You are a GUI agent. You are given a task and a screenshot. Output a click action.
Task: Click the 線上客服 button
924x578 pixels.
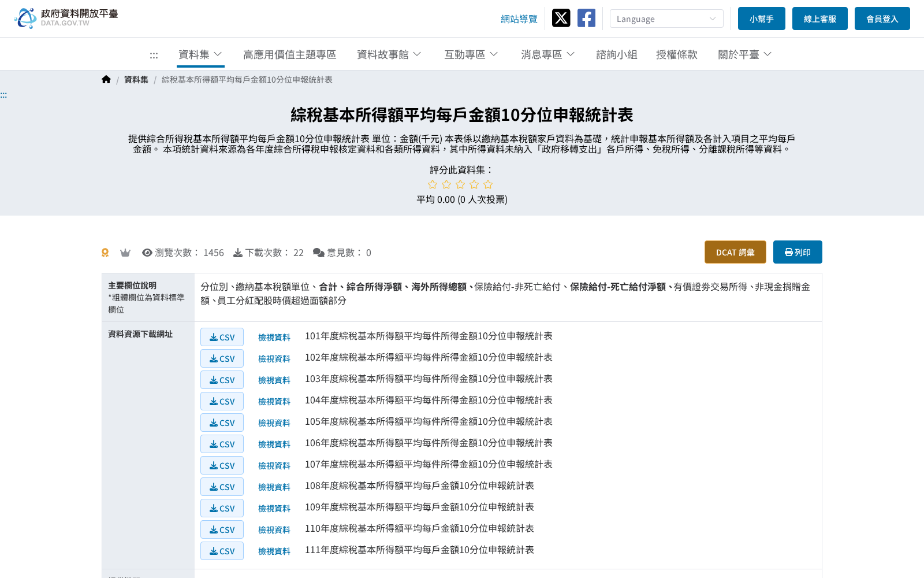[820, 18]
